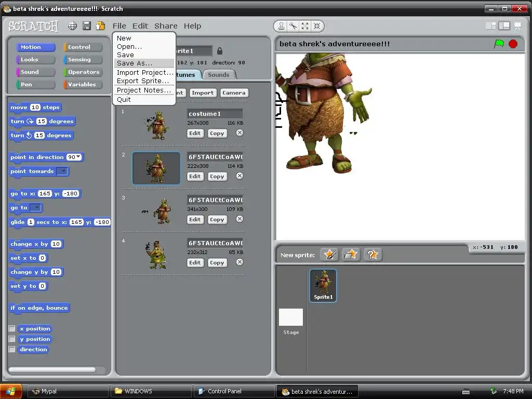Paint a new sprite
Viewport: 532px width, 399px height.
coord(329,255)
